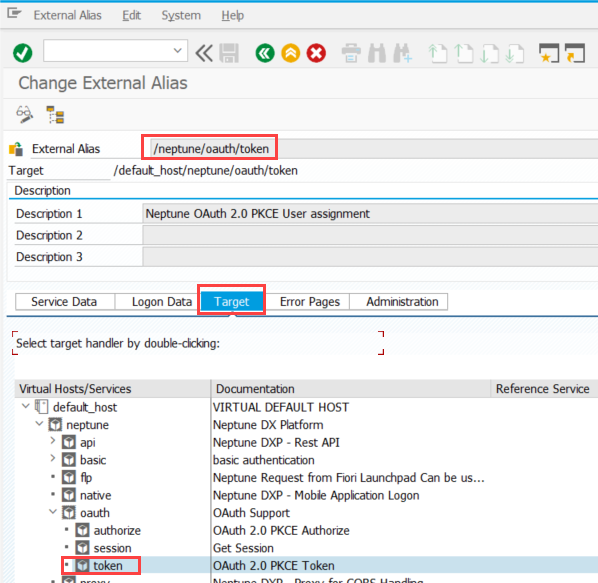Open the System menu
Image resolution: width=598 pixels, height=583 pixels.
(x=181, y=15)
